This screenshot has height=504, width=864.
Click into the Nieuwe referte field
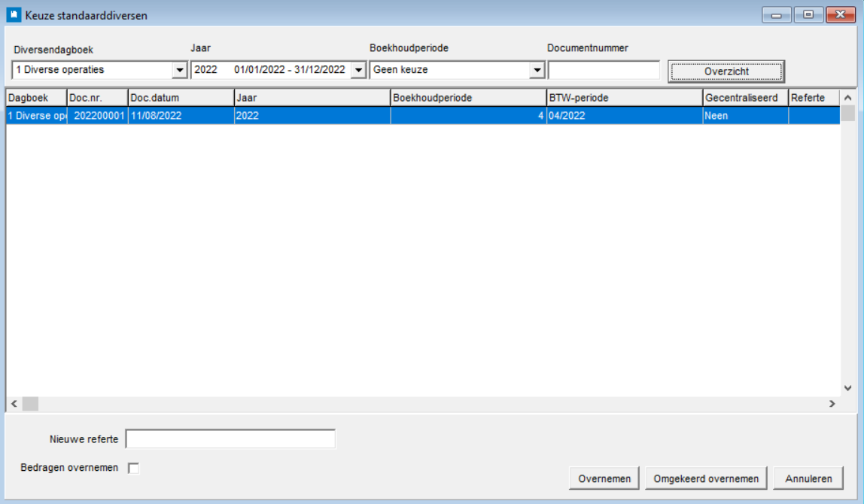point(230,439)
